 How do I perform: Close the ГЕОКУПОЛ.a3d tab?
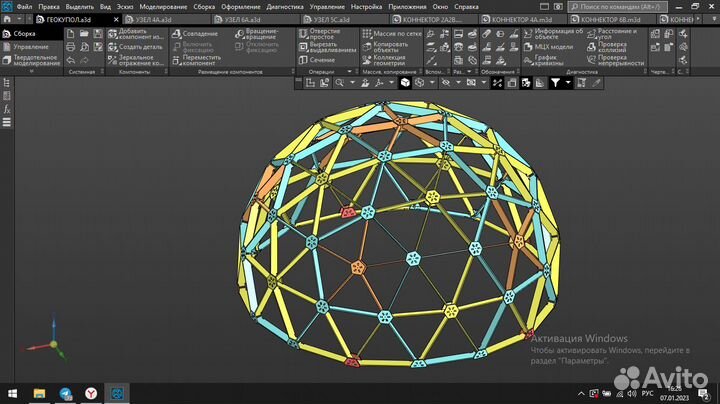click(116, 20)
